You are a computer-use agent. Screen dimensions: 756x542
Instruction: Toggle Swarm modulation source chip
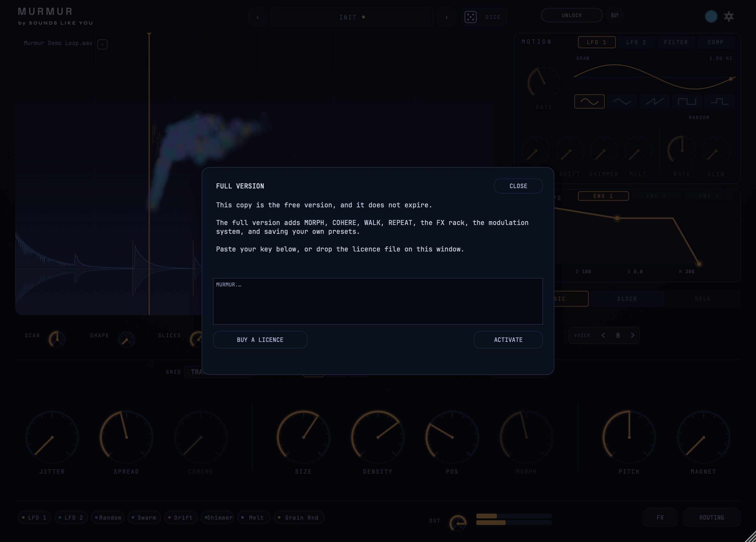(144, 518)
